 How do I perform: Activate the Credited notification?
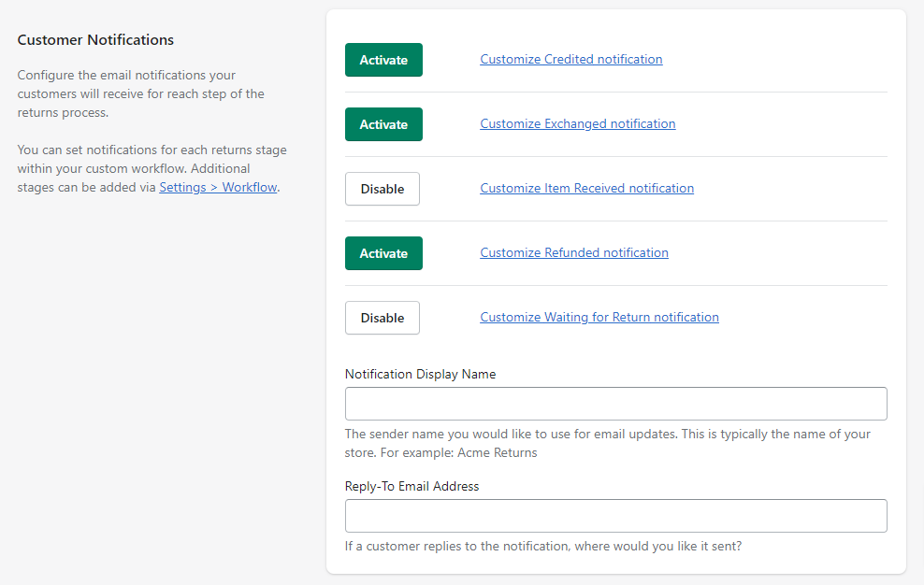[x=383, y=60]
